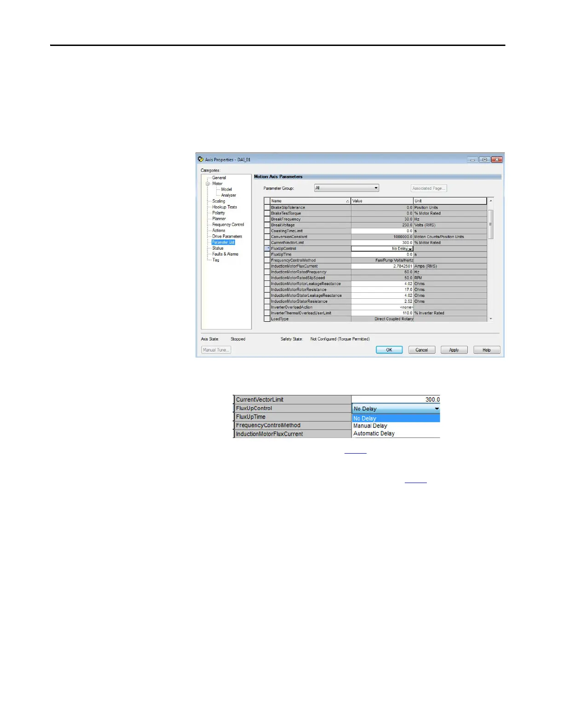This screenshot has width=563, height=728.
Task: Choose Automatic Delay from the dropdown list
Action: pyautogui.click(x=374, y=433)
